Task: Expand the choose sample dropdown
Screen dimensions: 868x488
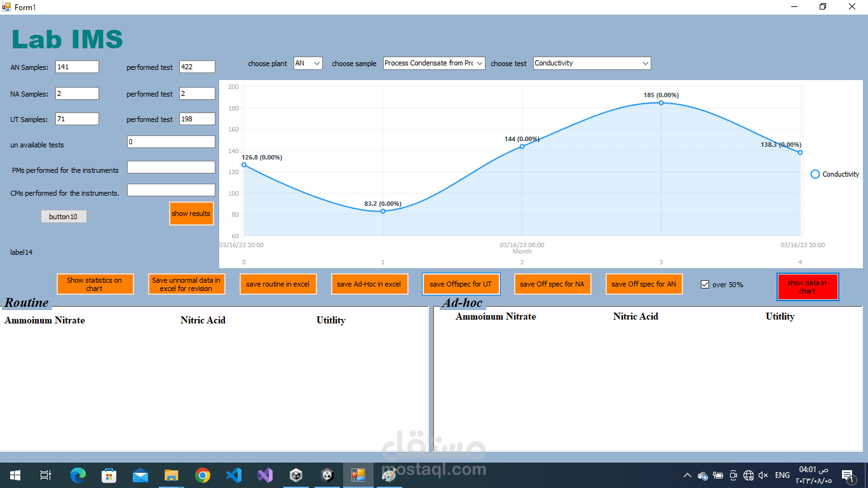Action: click(x=434, y=64)
